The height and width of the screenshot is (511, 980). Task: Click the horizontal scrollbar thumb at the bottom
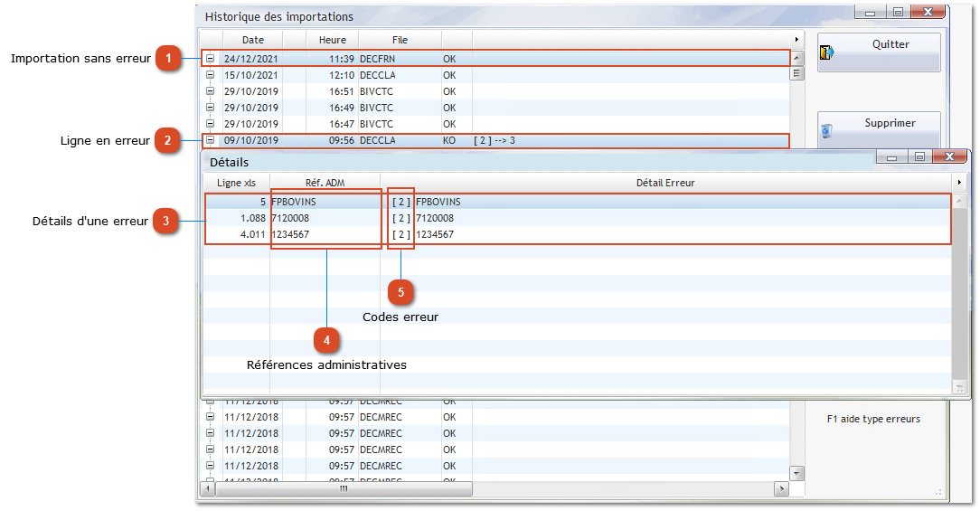pos(344,489)
